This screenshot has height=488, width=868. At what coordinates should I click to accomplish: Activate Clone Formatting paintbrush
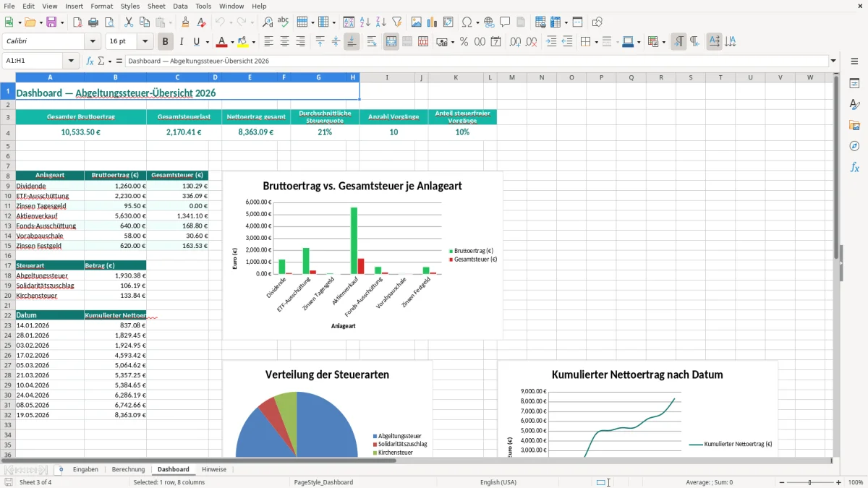(186, 22)
